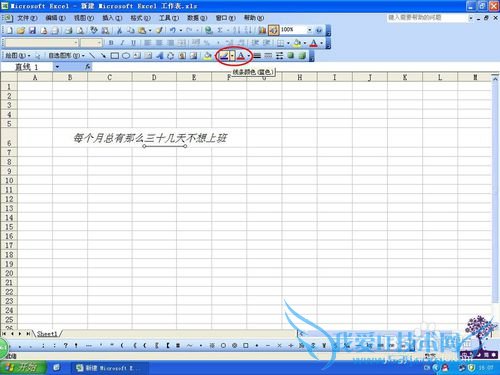This screenshot has width=500, height=375.
Task: Click the Copy icon
Action: click(130, 30)
